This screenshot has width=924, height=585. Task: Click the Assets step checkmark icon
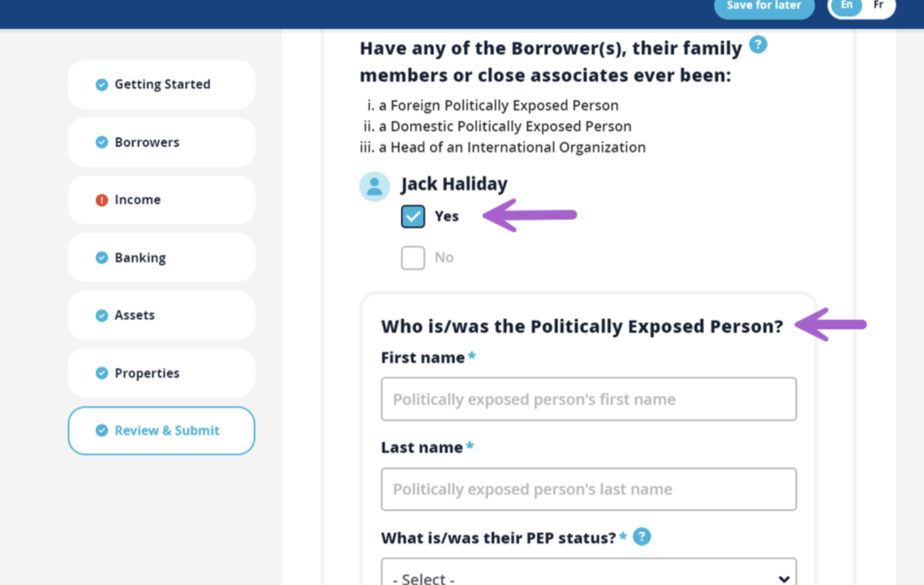click(x=102, y=315)
